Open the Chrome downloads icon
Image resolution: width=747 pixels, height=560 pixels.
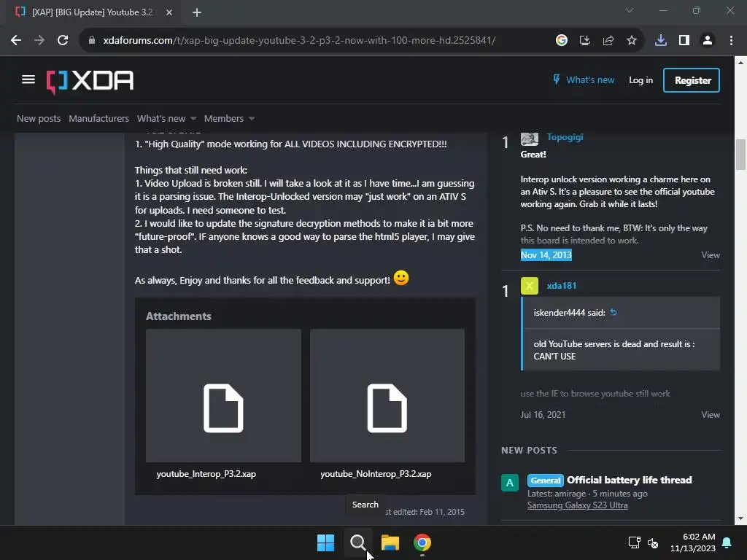click(660, 41)
